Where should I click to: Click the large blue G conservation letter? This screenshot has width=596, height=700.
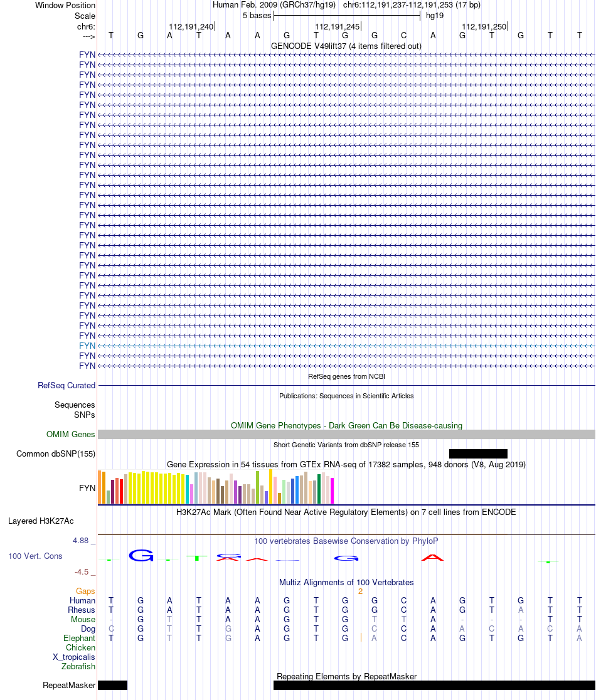141,555
